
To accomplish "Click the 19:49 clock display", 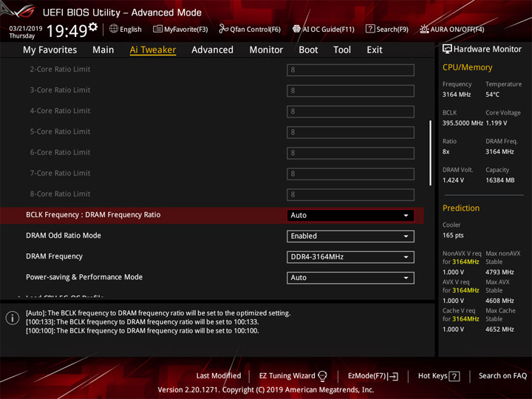I will [66, 31].
